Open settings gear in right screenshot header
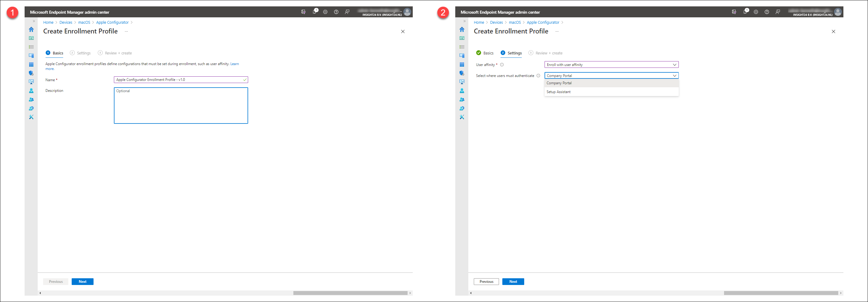 coord(756,12)
